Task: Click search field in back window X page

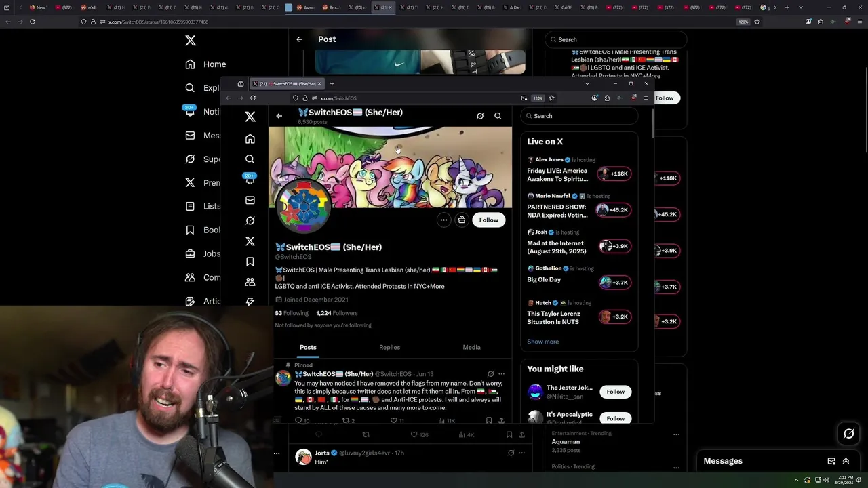Action: [x=616, y=39]
